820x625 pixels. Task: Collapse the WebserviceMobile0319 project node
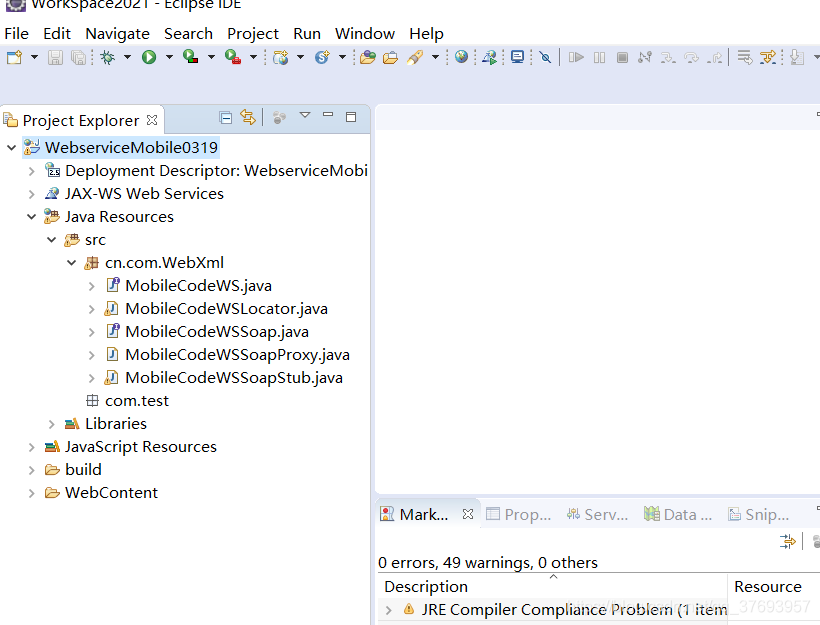(12, 148)
